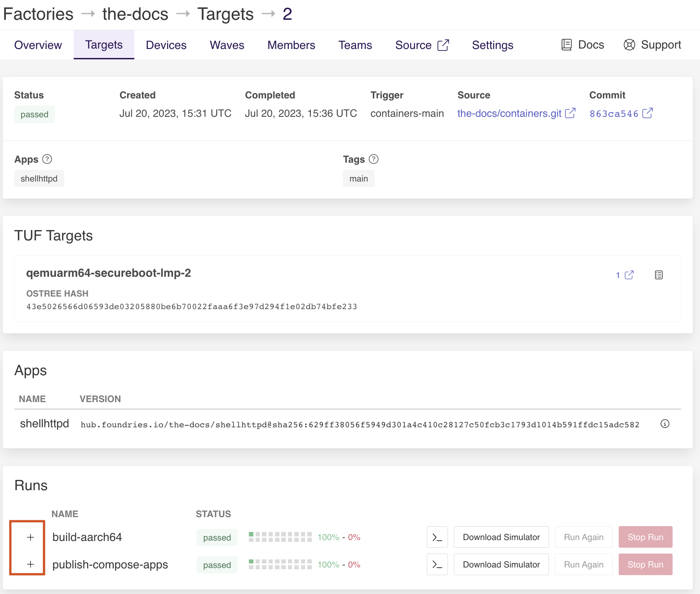Click Run Again for build-aarch64
Screen dimensions: 700x594
(583, 537)
